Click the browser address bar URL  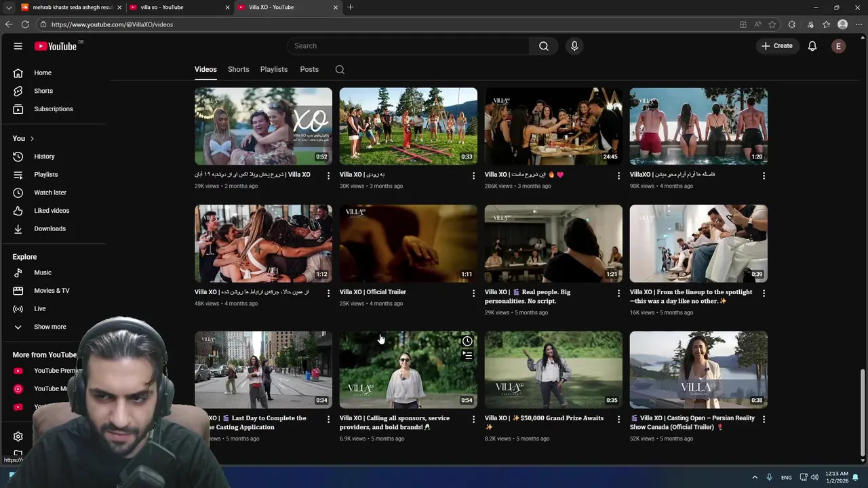coord(112,24)
